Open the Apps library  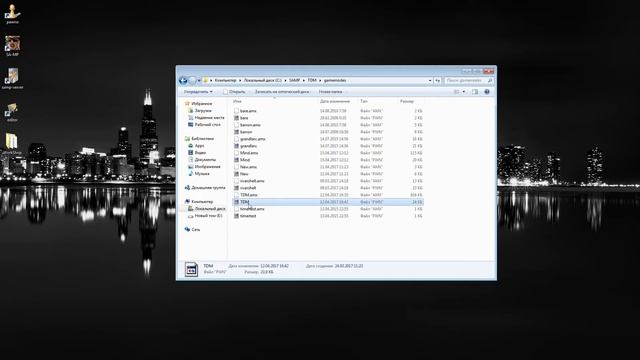point(199,146)
